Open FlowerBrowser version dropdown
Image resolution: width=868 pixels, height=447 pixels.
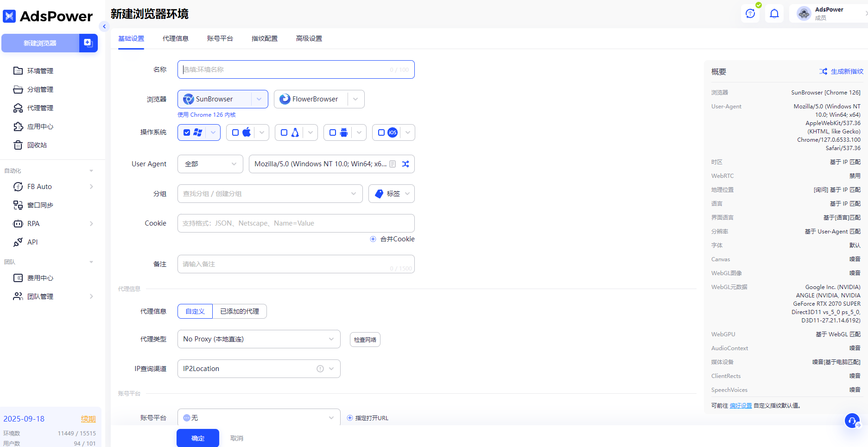[356, 99]
